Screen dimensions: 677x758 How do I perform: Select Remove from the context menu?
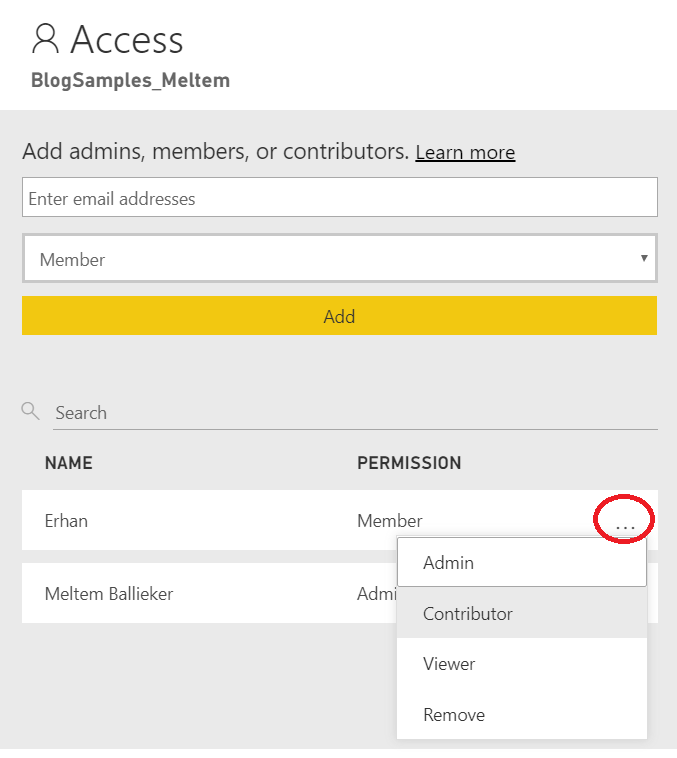[454, 715]
